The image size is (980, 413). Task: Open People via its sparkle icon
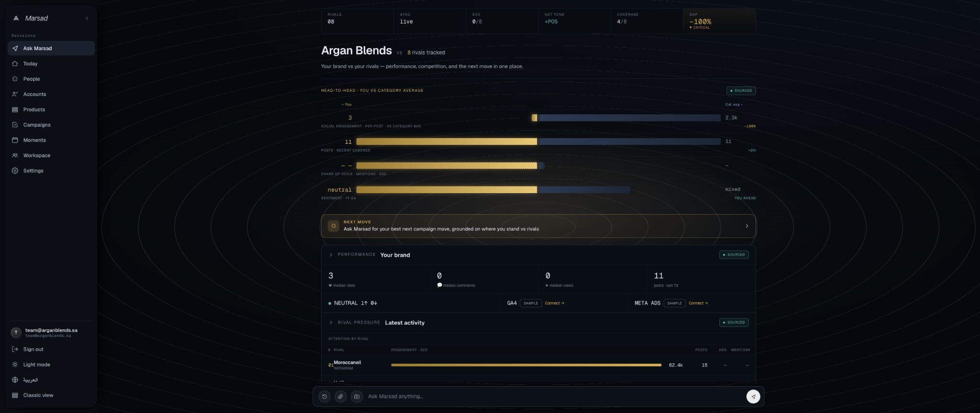pos(15,79)
